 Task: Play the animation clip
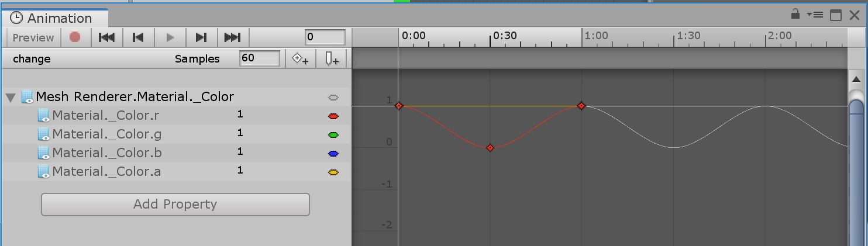click(x=170, y=37)
